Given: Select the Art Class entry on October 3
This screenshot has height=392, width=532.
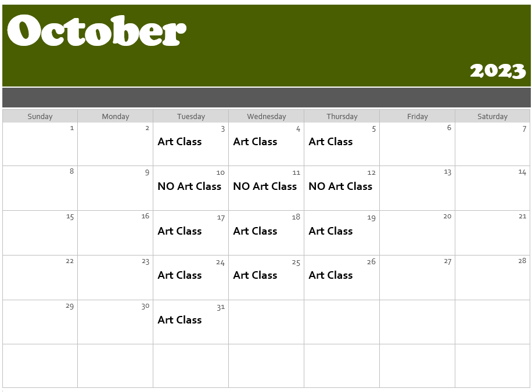Looking at the screenshot, I should point(179,142).
